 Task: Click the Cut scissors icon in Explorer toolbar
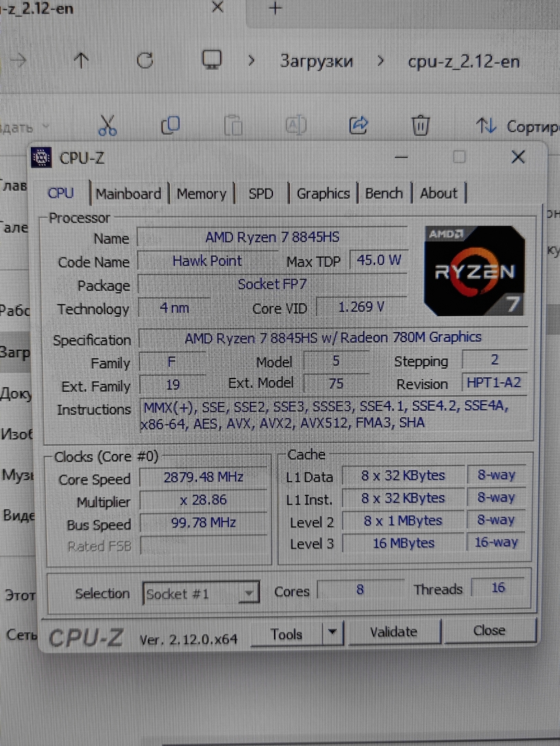click(107, 126)
